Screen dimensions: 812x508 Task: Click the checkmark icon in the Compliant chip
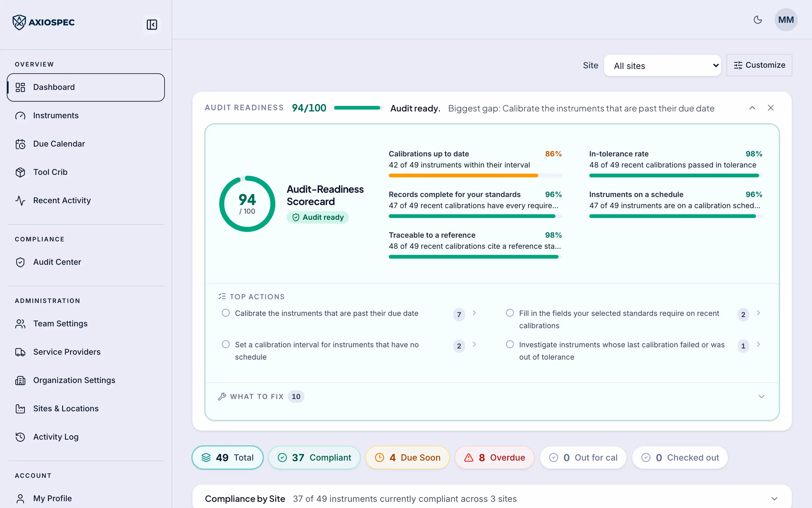point(283,458)
